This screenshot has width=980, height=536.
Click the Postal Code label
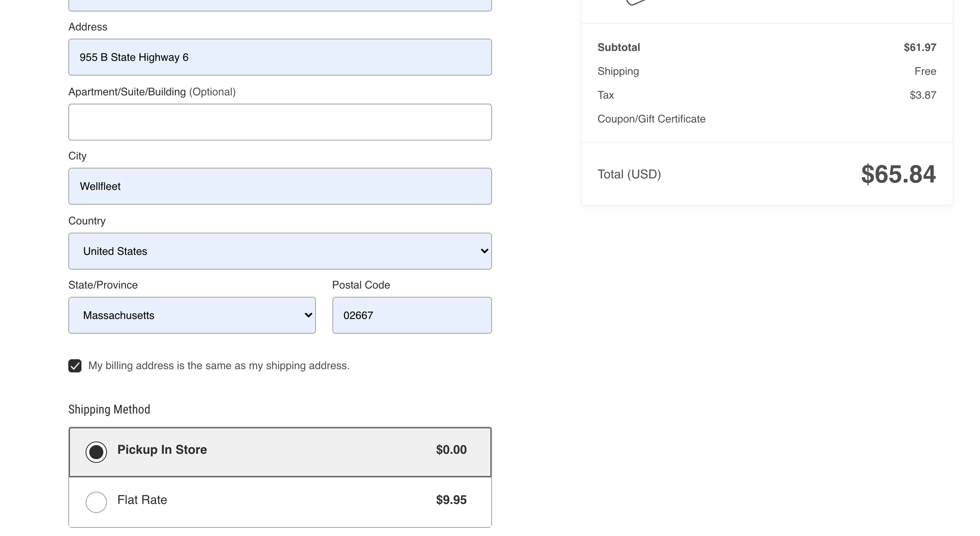click(x=361, y=285)
